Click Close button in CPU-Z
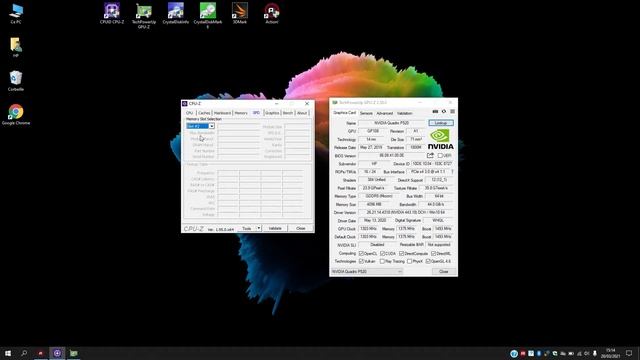This screenshot has height=360, width=640. pyautogui.click(x=301, y=228)
